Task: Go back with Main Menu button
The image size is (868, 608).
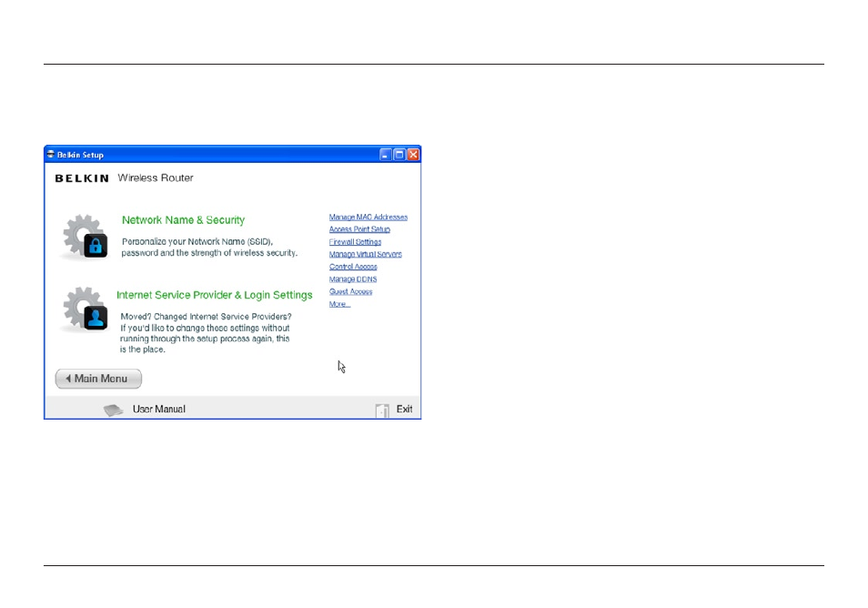Action: (98, 379)
